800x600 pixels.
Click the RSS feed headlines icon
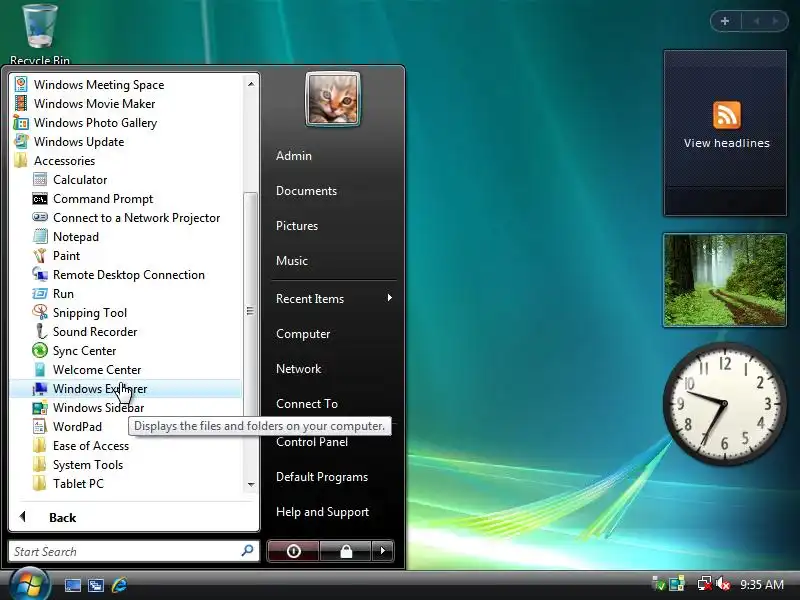(x=727, y=115)
